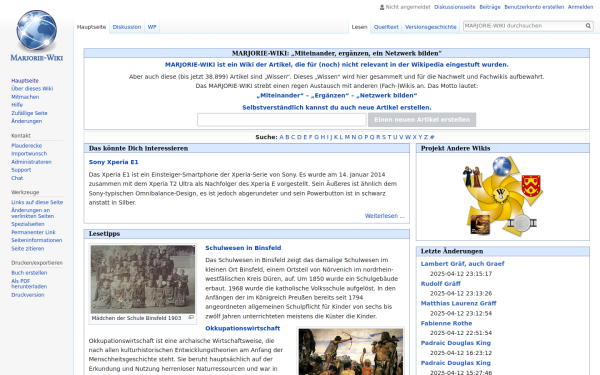Click the Anmelden link
600x375 pixels.
coord(580,7)
